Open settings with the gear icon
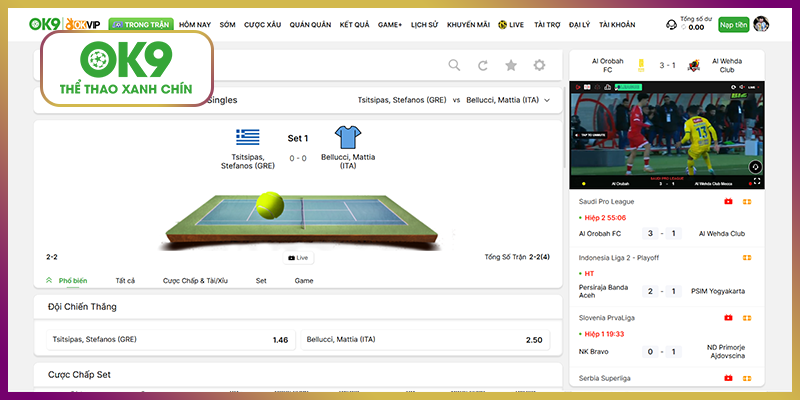This screenshot has width=800, height=400. tap(540, 65)
